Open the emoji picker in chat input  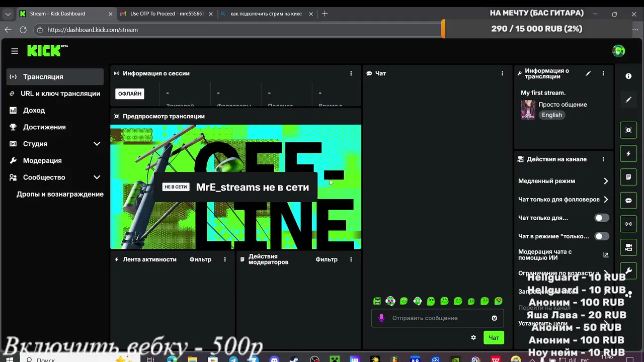[494, 318]
